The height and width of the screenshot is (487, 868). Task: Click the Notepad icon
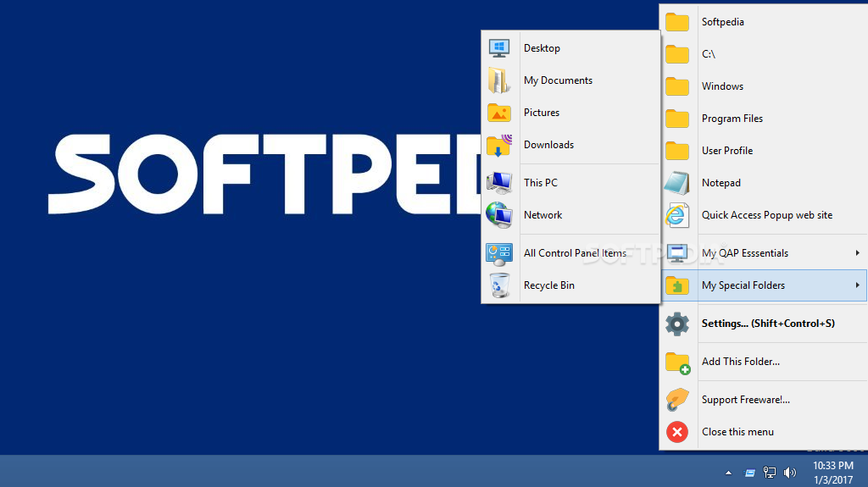tap(677, 183)
